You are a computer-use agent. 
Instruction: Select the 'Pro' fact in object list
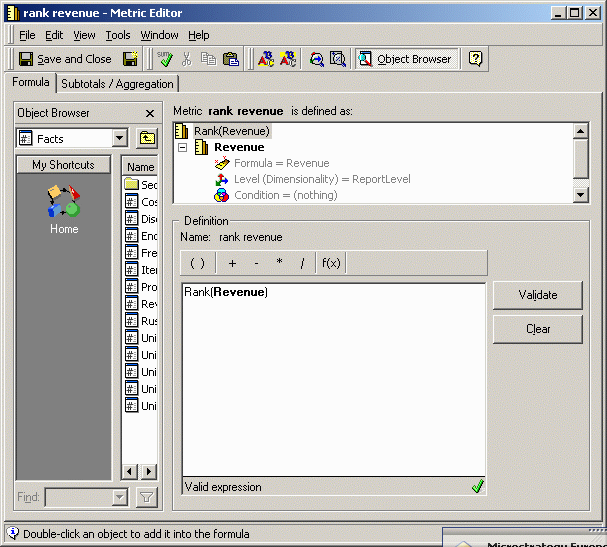point(141,287)
